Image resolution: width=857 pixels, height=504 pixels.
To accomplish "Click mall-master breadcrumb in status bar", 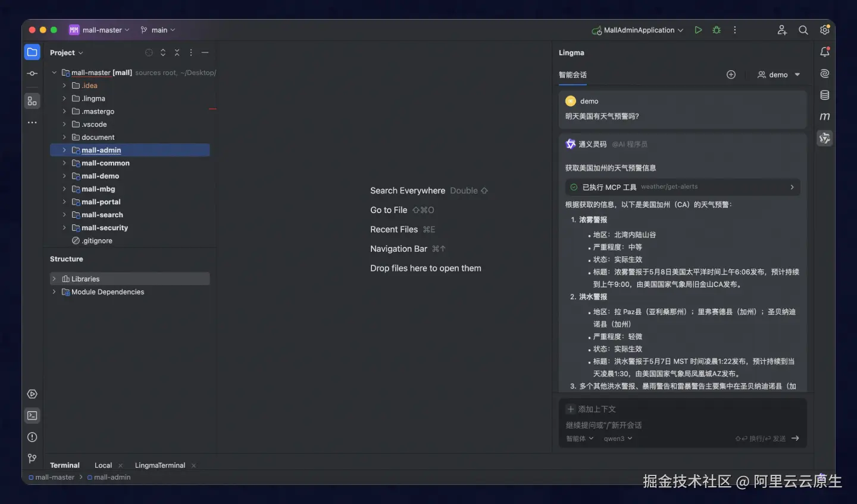I will click(x=51, y=477).
